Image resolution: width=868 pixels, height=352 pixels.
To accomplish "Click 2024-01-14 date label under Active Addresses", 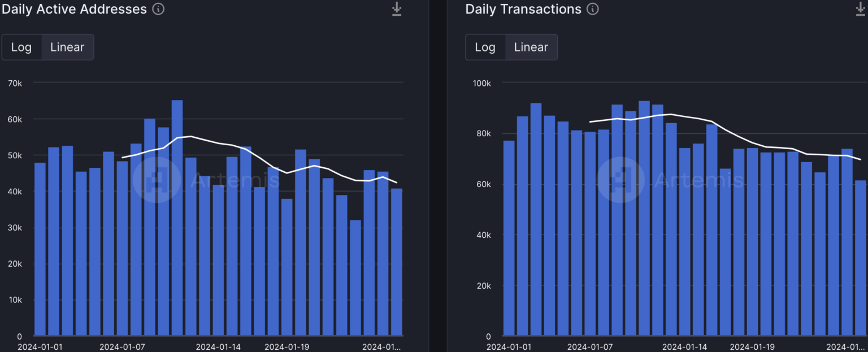I will [x=218, y=346].
